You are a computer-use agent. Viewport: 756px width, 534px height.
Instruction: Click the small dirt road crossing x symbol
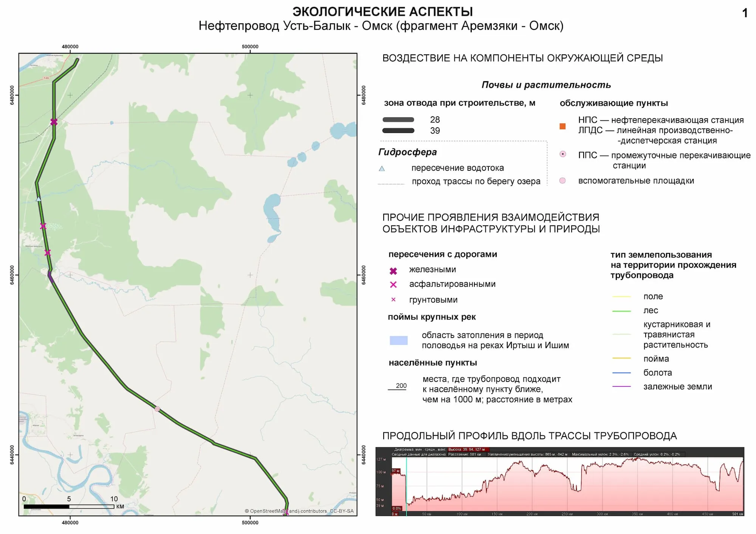[x=393, y=299]
